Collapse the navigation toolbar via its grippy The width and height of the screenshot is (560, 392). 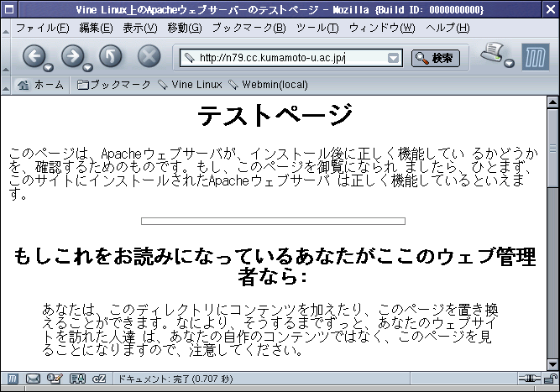click(6, 56)
